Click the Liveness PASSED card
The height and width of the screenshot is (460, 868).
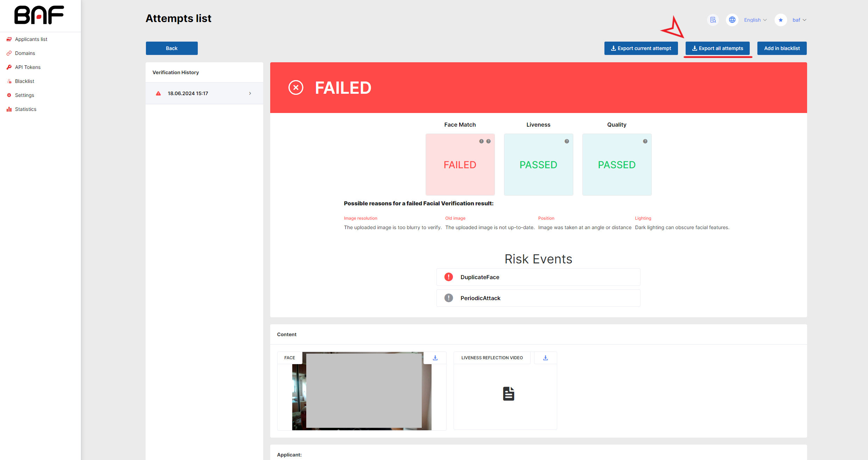coord(538,164)
